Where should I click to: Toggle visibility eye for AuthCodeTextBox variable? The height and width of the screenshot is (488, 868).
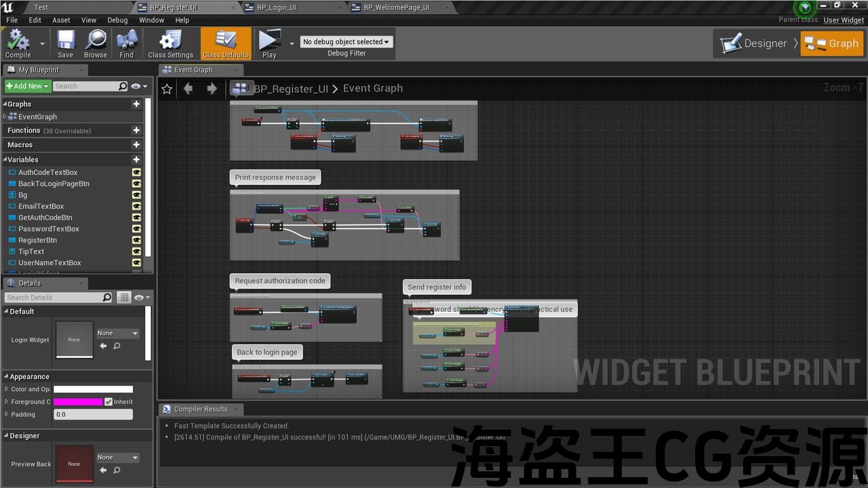(136, 172)
